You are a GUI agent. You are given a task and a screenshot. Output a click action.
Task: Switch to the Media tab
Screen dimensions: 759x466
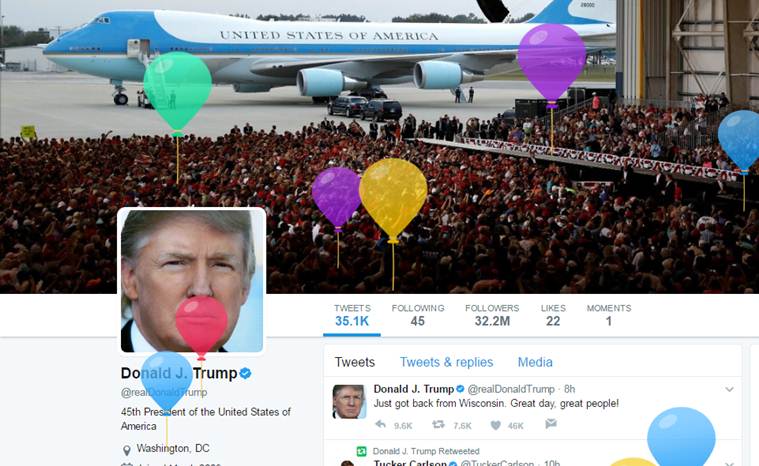[535, 362]
